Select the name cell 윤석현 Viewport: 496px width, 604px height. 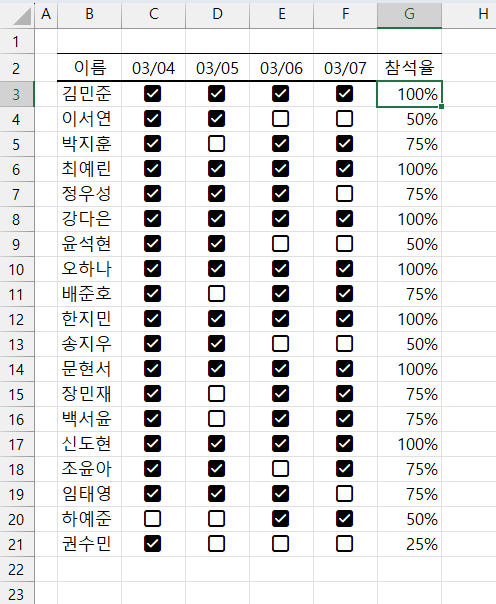(x=89, y=244)
